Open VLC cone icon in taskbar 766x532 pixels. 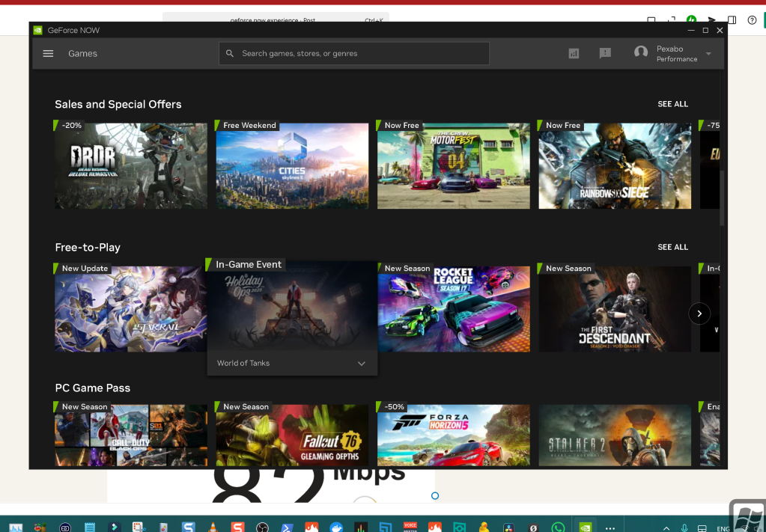(x=213, y=527)
